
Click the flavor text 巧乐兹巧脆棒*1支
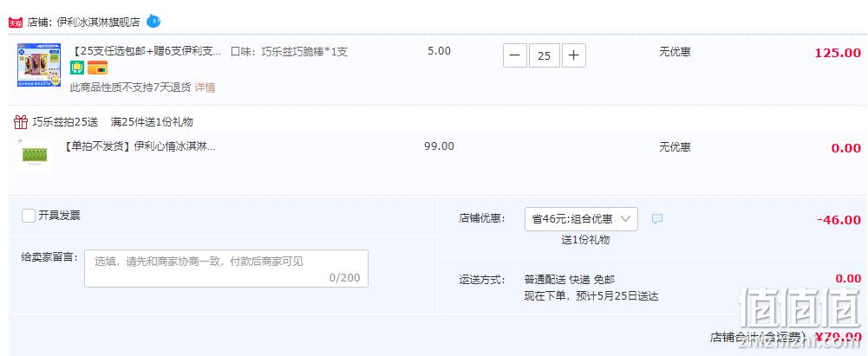[x=304, y=52]
